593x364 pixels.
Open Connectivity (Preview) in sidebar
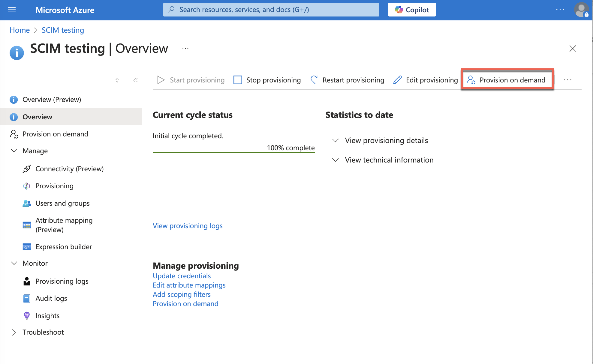(x=69, y=169)
